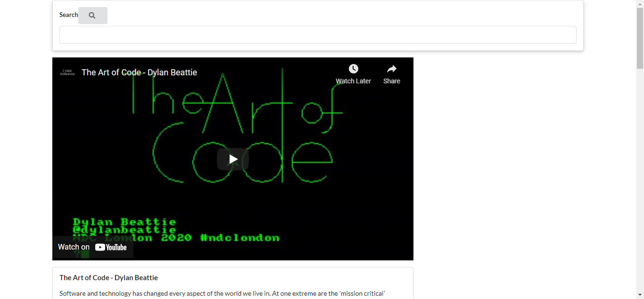Click the vertical scrollbar thumb
Image resolution: width=644 pixels, height=299 pixels.
pos(640,39)
